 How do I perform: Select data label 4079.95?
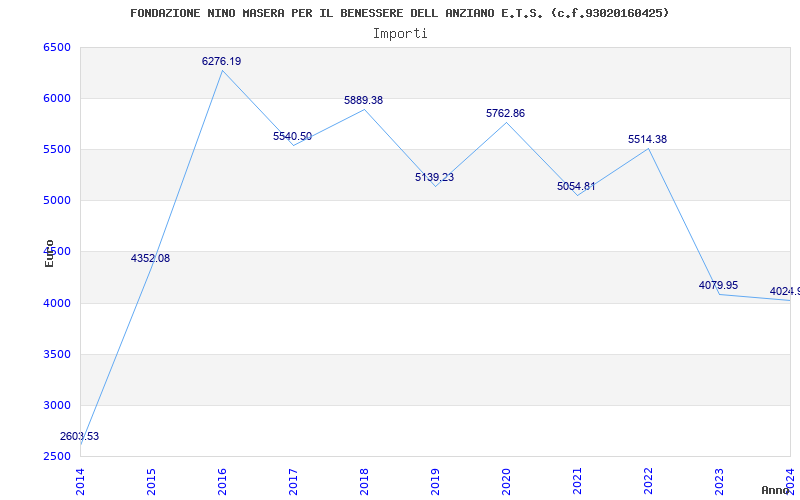point(718,285)
